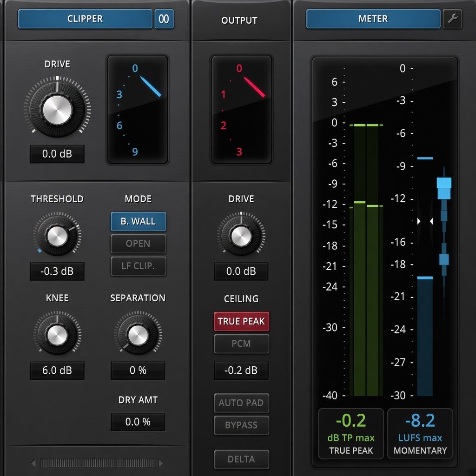Screen dimensions: 476x476
Task: Select LF CLIP. mode
Action: click(x=138, y=266)
